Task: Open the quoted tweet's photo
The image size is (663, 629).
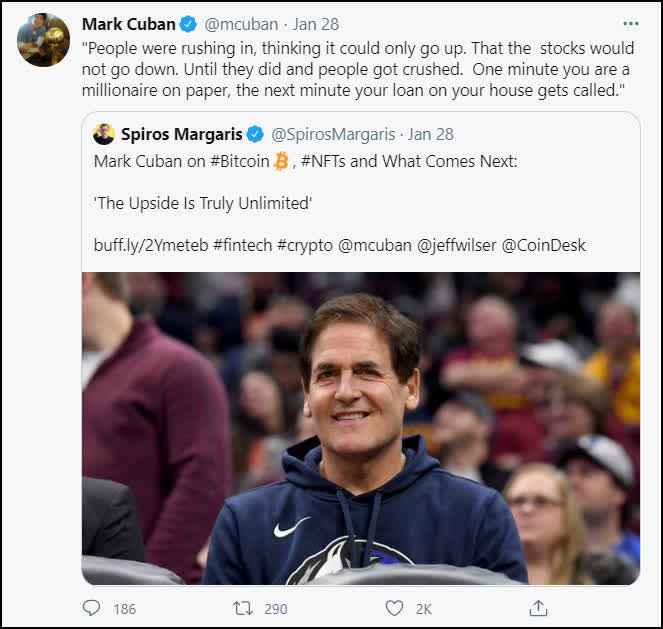Action: coord(360,428)
